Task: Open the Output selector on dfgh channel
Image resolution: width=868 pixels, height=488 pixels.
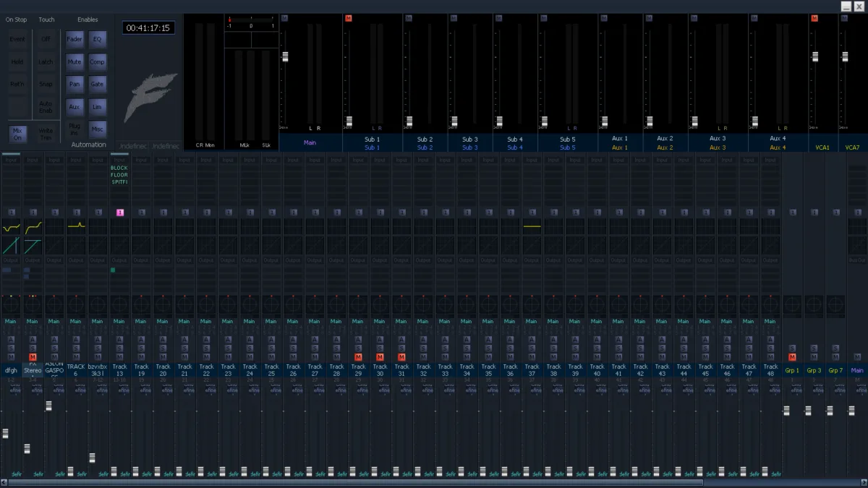Action: coord(11,260)
